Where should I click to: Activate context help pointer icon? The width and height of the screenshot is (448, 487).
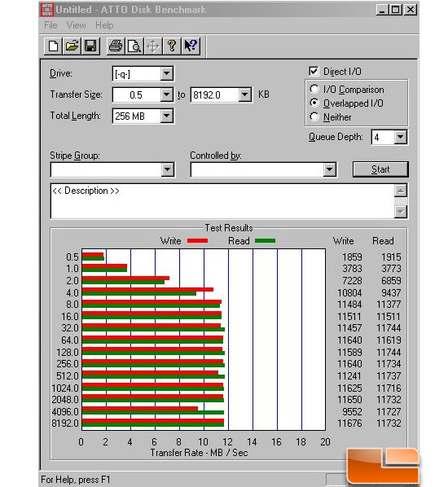tap(191, 46)
